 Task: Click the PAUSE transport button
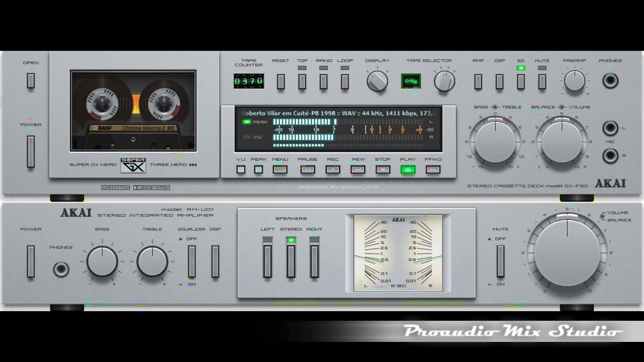click(307, 169)
